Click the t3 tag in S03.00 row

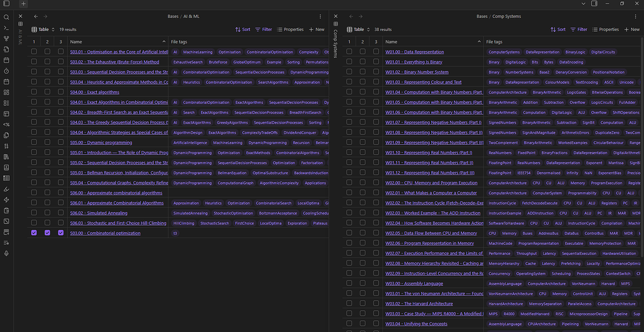pyautogui.click(x=175, y=233)
